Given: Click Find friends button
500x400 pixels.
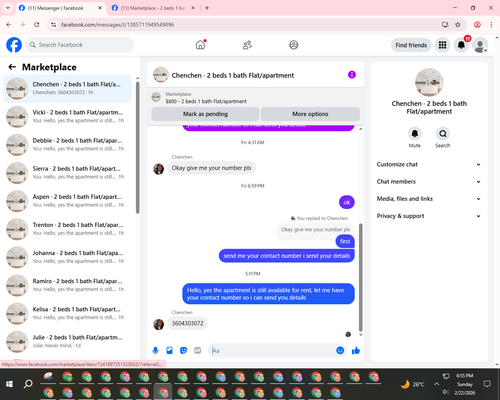Looking at the screenshot, I should pos(411,45).
